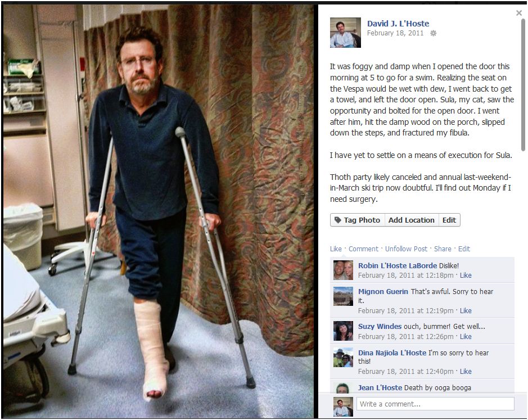Like Suzy Windes' comment

(x=466, y=336)
